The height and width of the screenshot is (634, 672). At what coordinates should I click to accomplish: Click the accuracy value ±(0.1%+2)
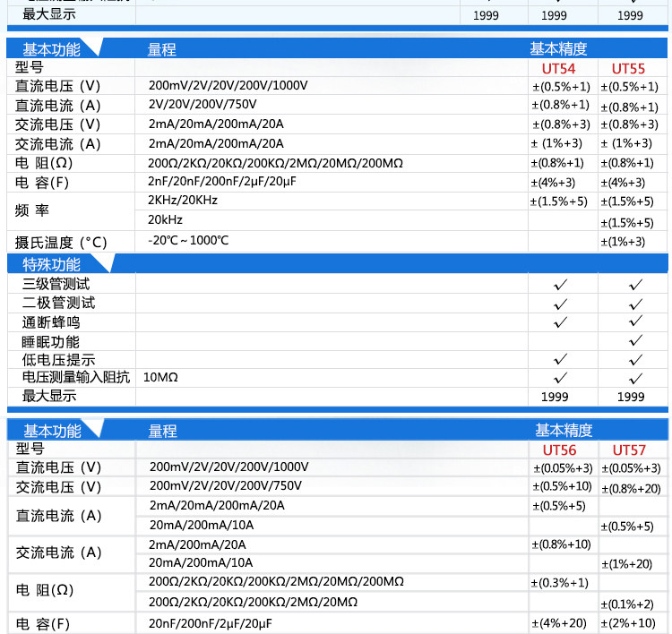(627, 604)
